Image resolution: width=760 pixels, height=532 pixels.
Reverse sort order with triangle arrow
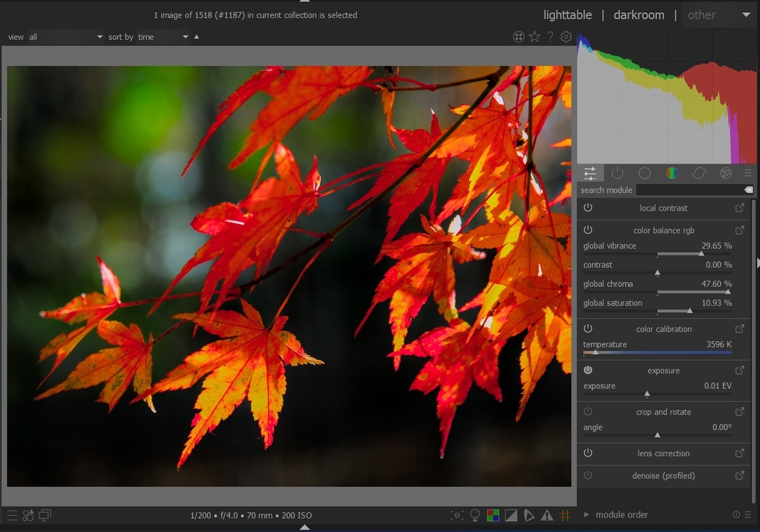pyautogui.click(x=196, y=37)
